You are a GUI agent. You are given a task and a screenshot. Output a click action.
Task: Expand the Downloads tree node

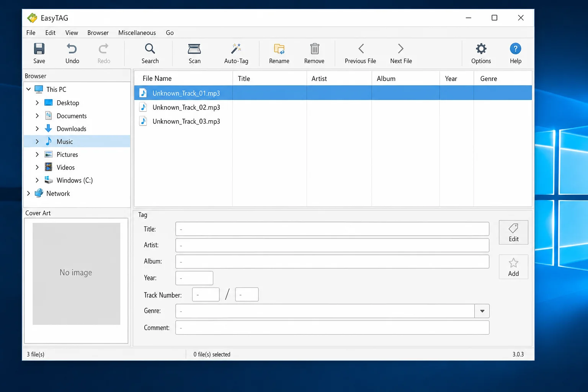pyautogui.click(x=37, y=129)
